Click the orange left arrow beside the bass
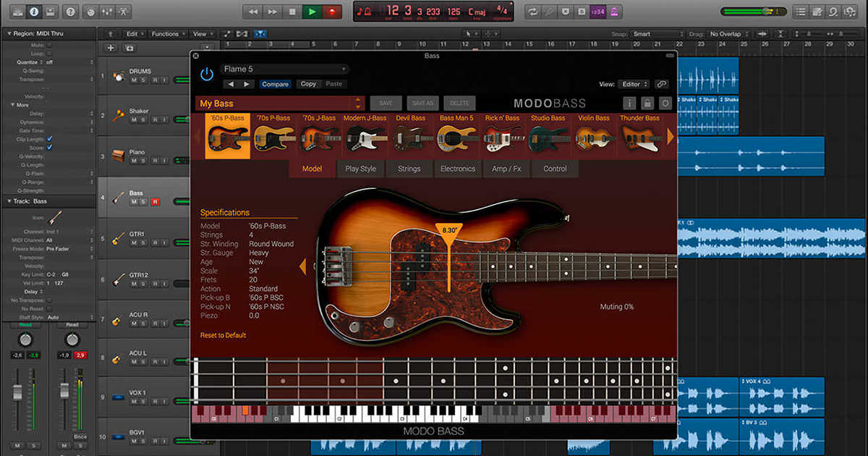868x456 pixels. pos(303,267)
